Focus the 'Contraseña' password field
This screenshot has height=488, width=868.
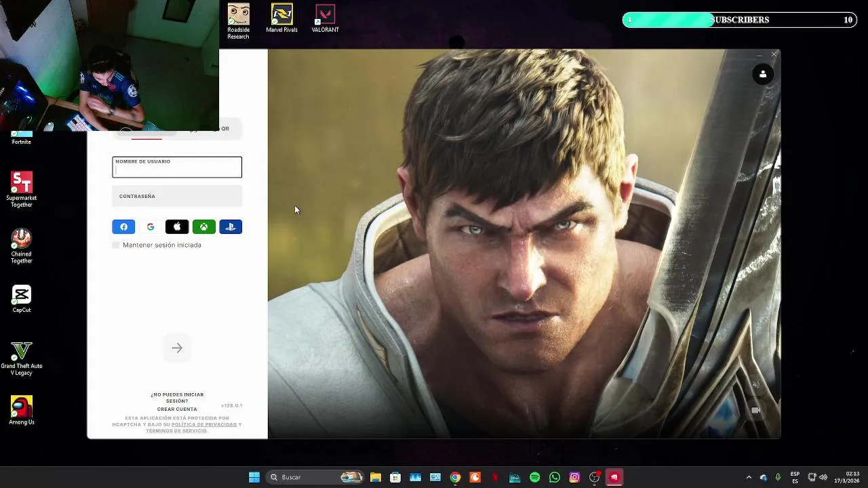click(177, 196)
